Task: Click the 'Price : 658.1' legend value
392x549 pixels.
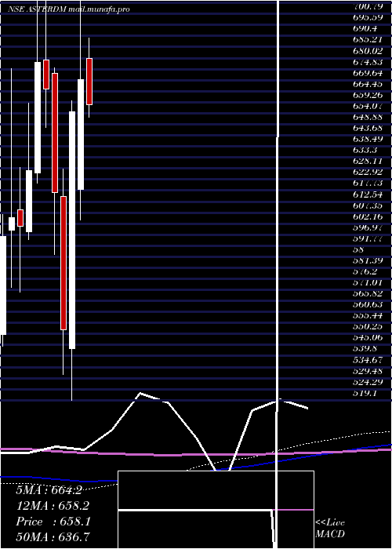Action: [53, 522]
